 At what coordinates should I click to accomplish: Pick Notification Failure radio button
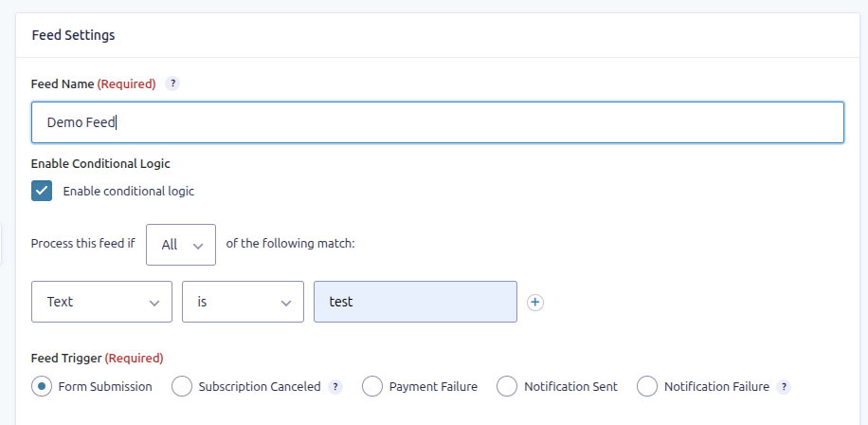[x=647, y=386]
